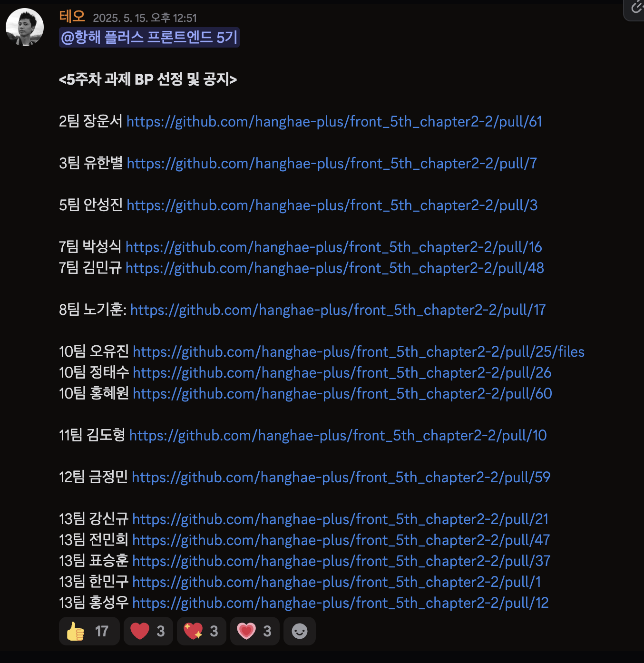Open 박성식's pull/16 link
644x663 pixels.
pos(334,247)
